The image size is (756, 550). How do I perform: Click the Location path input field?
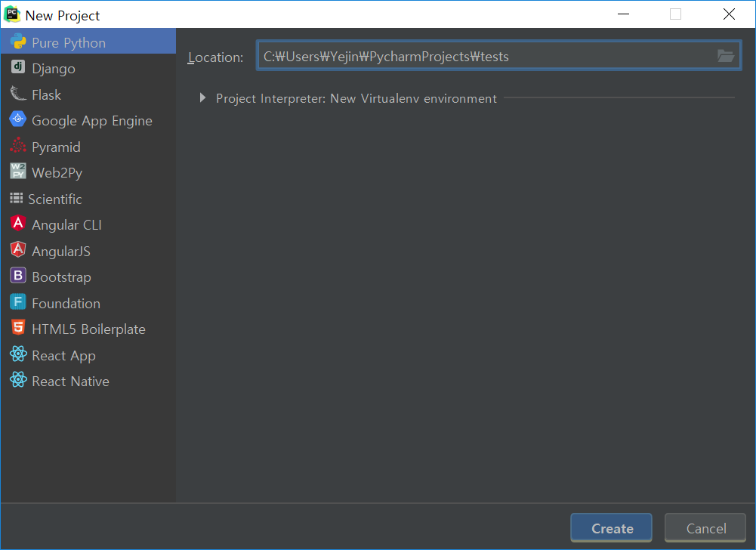click(498, 56)
